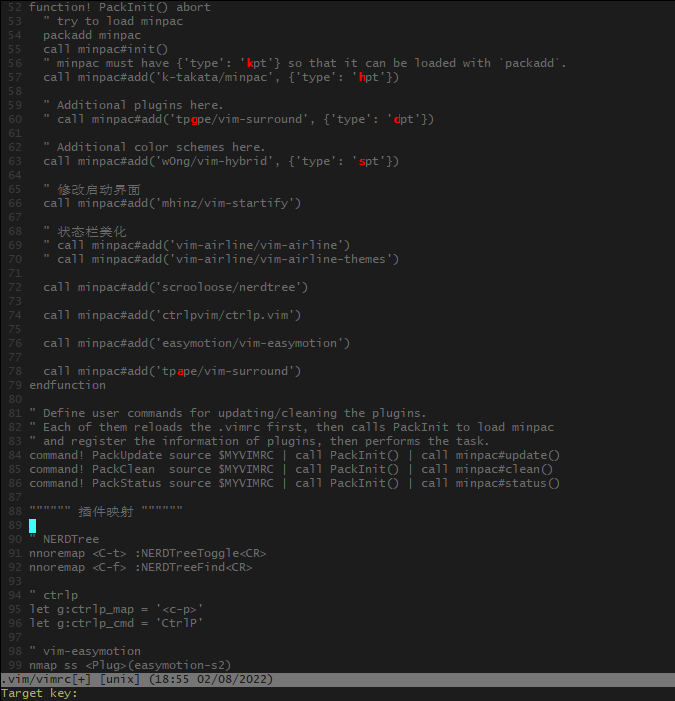The height and width of the screenshot is (701, 675).
Task: Click the 'NERDTree' comment on line 90
Action: click(71, 540)
